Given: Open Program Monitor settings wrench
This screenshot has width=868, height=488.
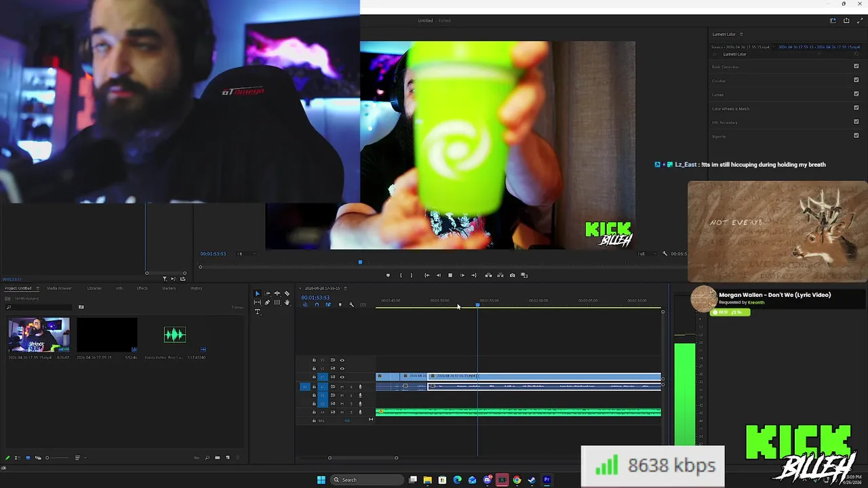Looking at the screenshot, I should click(665, 253).
